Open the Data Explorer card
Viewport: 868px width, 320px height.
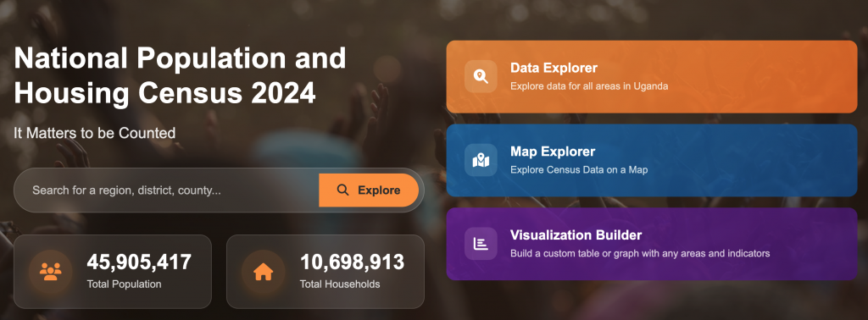coord(652,76)
